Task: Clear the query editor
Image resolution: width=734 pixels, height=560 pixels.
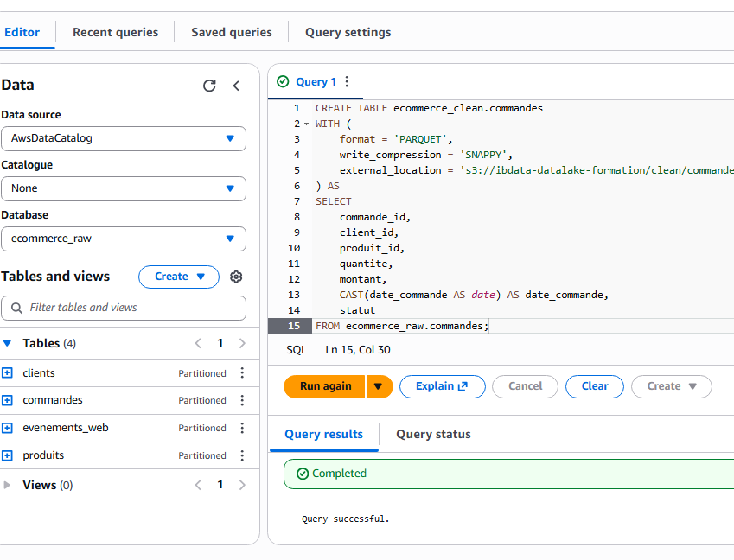Action: click(595, 386)
